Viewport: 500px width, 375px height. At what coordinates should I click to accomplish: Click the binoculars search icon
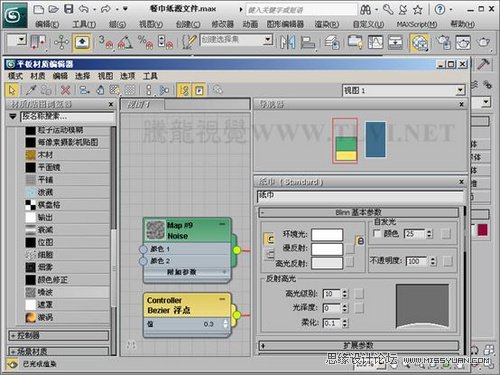(366, 10)
